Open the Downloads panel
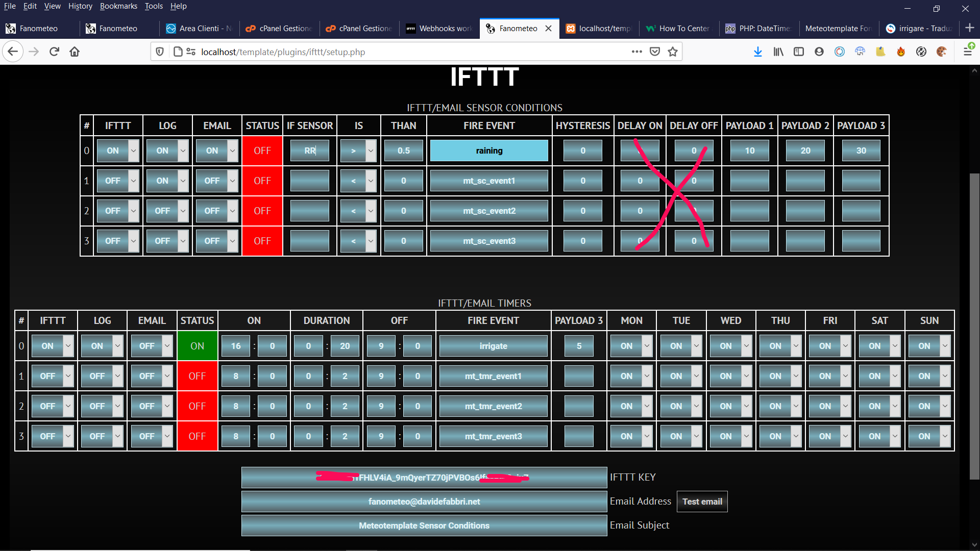 [758, 52]
